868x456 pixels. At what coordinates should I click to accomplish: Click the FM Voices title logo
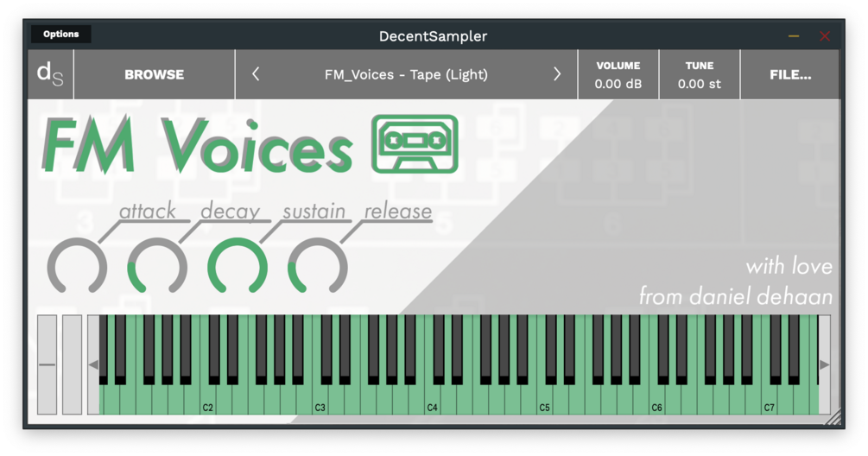tap(197, 145)
